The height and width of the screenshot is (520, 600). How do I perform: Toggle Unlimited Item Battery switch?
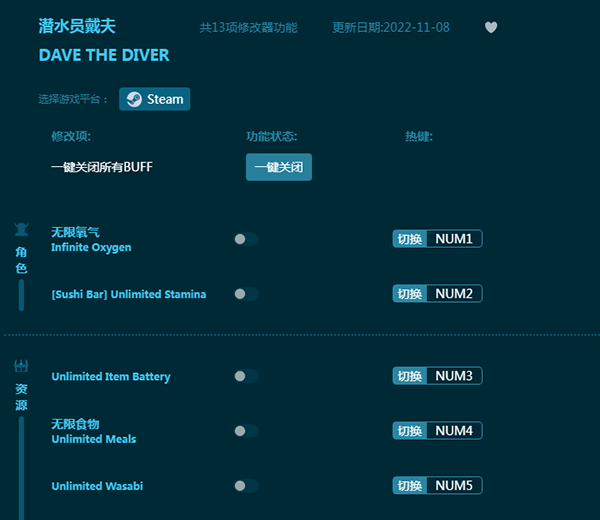coord(246,376)
